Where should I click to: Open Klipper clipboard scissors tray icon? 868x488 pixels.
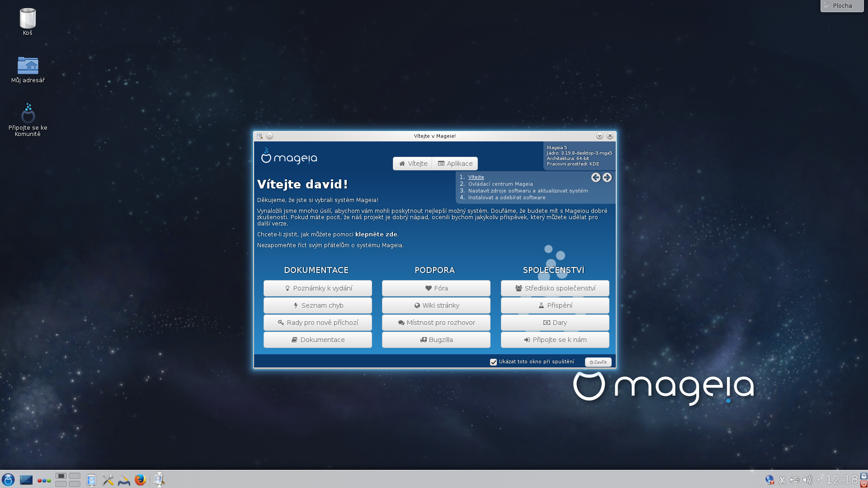click(x=782, y=480)
